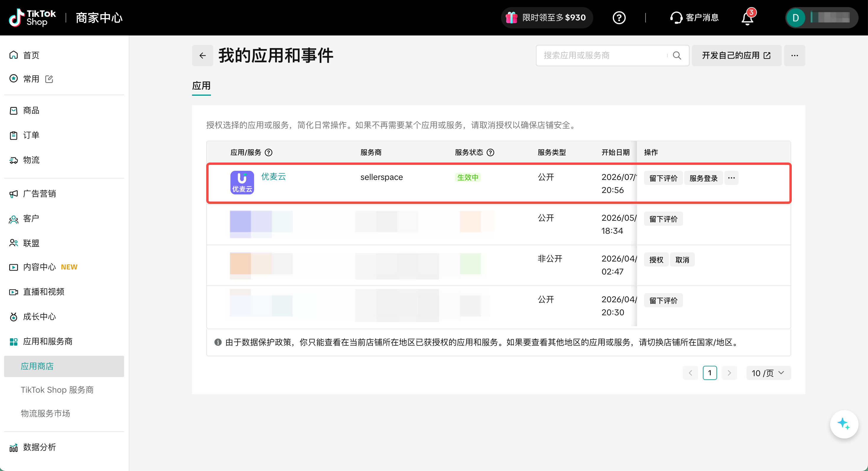
Task: Go back with the arrow button
Action: tap(202, 55)
